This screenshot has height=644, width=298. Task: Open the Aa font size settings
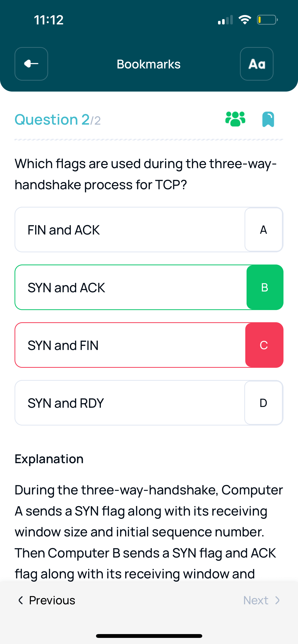pyautogui.click(x=257, y=64)
